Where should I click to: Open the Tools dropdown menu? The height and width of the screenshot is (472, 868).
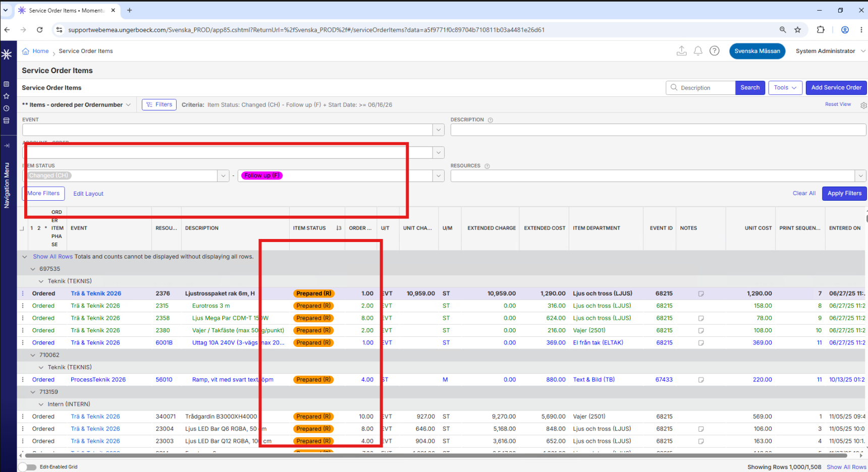(785, 88)
